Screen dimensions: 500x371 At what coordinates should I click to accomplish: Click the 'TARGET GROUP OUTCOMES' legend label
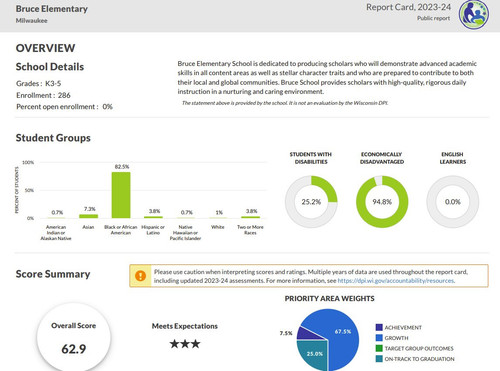[x=419, y=349]
